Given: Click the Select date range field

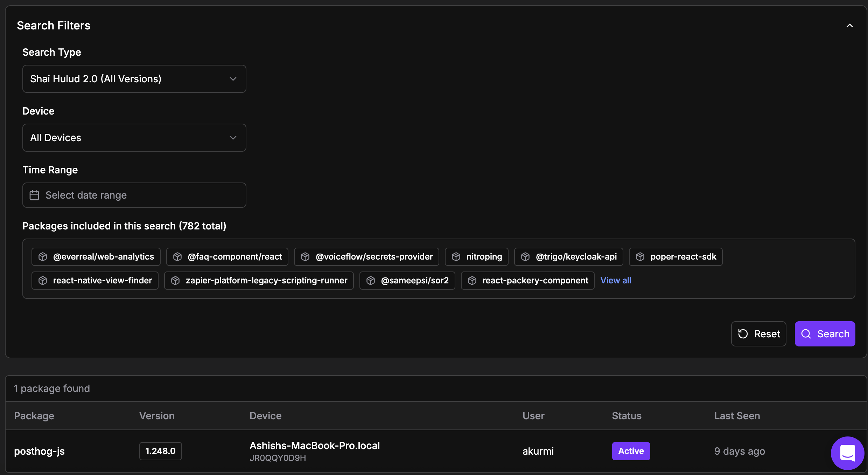Looking at the screenshot, I should coord(134,195).
